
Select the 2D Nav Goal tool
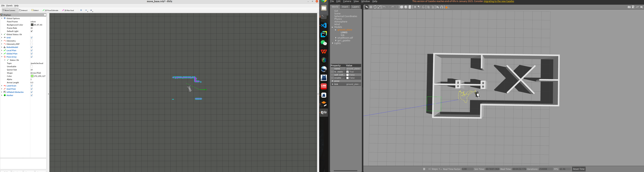pyautogui.click(x=68, y=10)
